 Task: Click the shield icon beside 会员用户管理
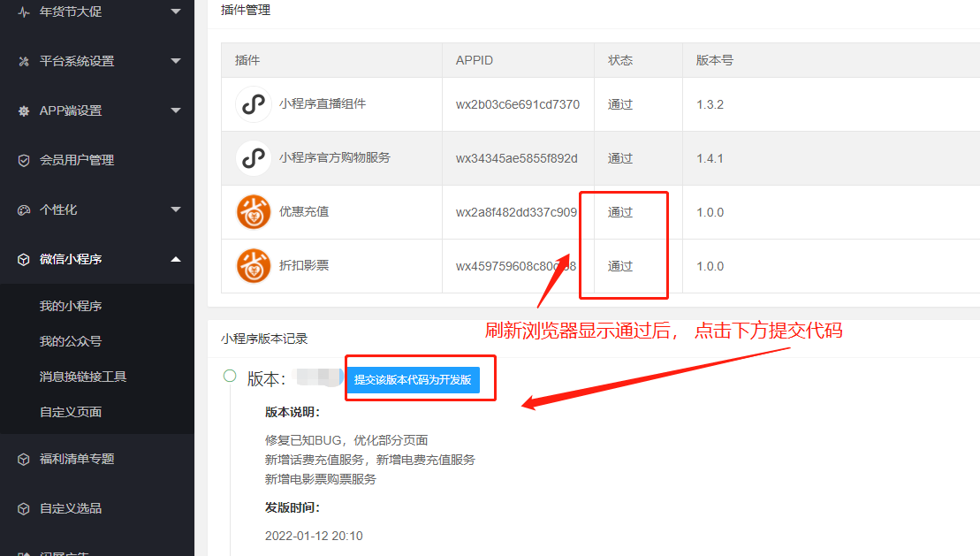24,160
